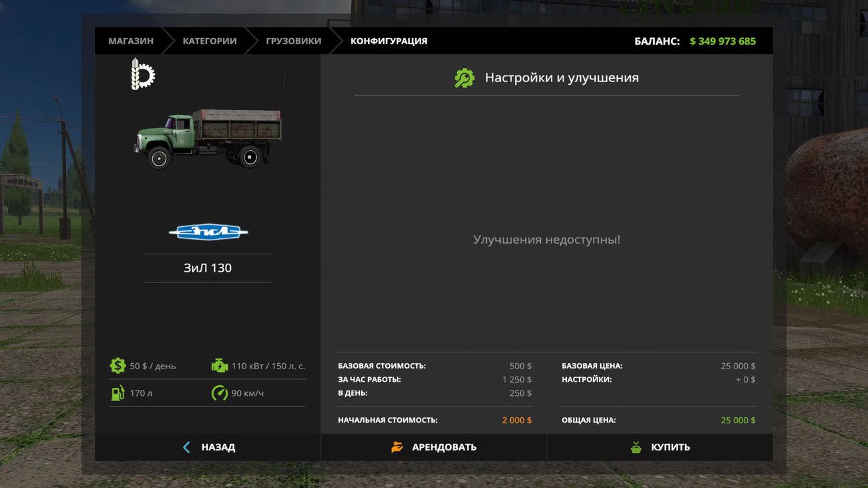Click the green ZiL 130 truck thumbnail

(x=208, y=139)
